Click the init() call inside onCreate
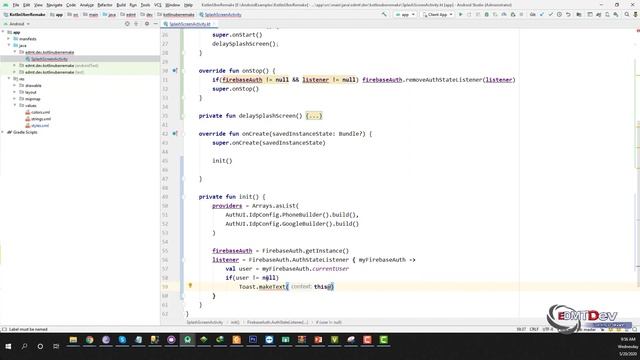Viewport: 640px width, 360px height. [x=222, y=161]
